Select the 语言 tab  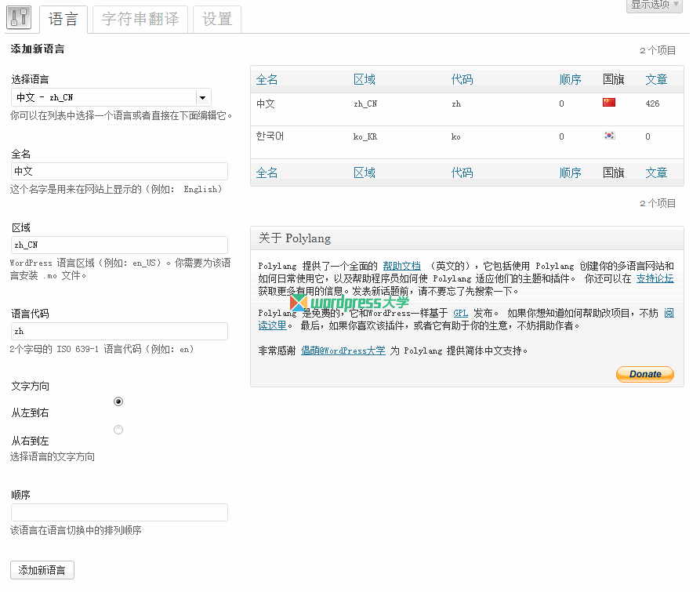(x=63, y=20)
